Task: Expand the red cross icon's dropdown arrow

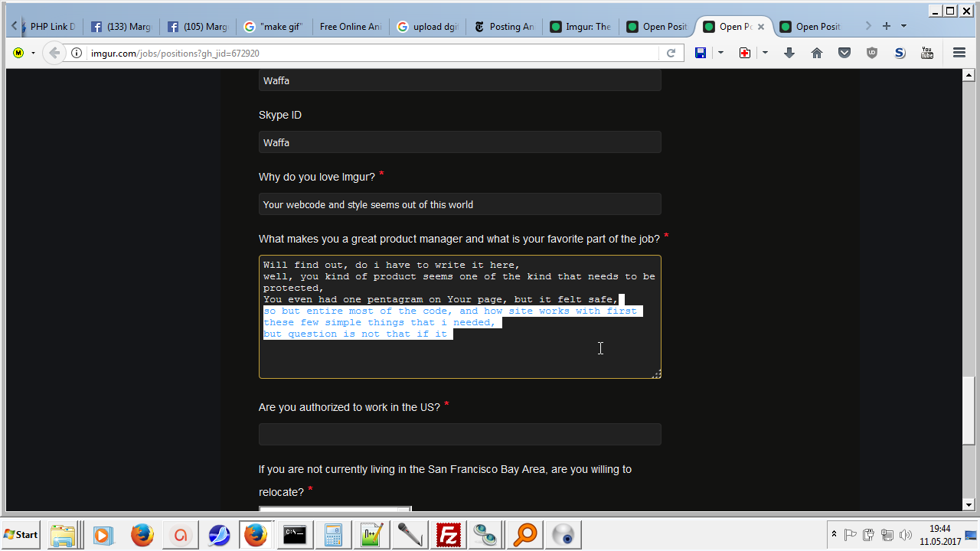Action: [765, 53]
